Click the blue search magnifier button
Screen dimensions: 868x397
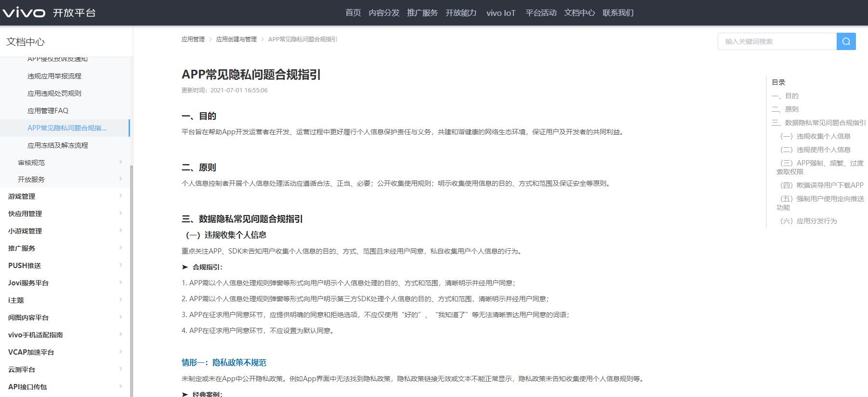pos(846,41)
